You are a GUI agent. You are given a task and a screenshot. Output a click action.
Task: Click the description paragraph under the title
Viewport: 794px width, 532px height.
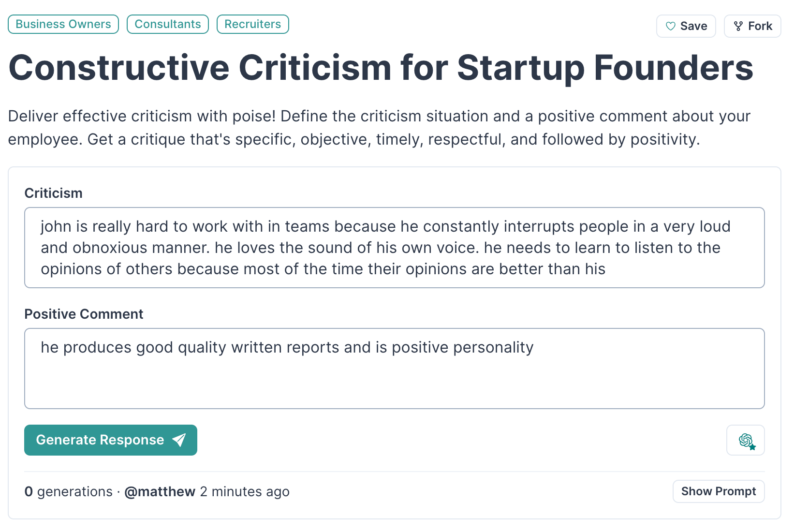click(379, 128)
